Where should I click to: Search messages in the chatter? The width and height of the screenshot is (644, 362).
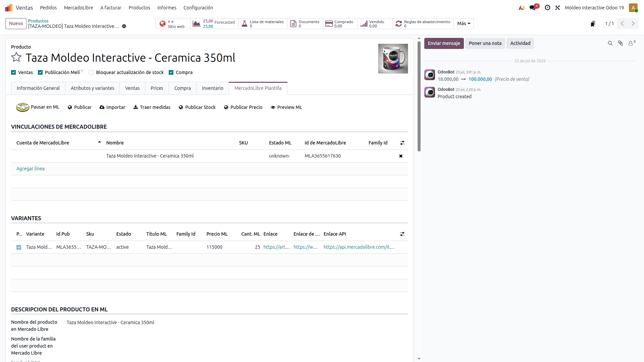click(610, 43)
